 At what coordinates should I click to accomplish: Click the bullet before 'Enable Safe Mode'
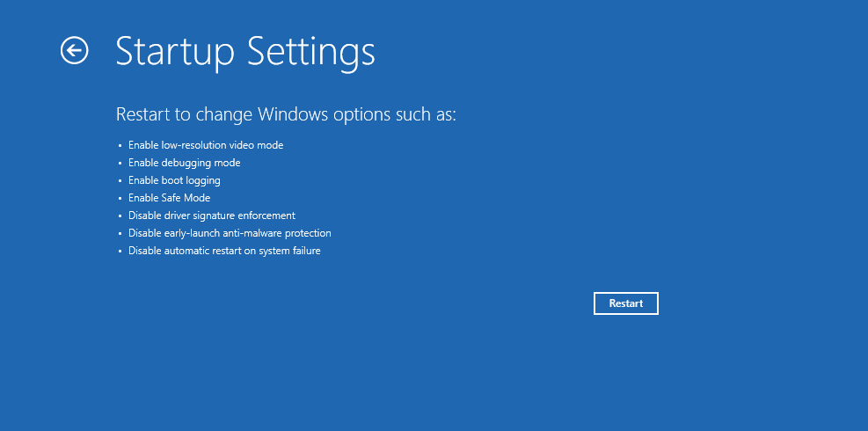[119, 199]
